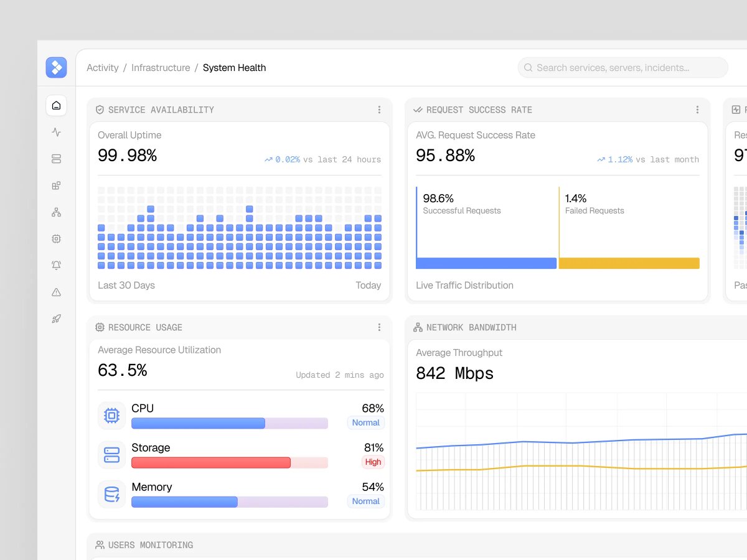Image resolution: width=747 pixels, height=560 pixels.
Task: Open the CPU chip sidebar icon
Action: click(x=56, y=238)
